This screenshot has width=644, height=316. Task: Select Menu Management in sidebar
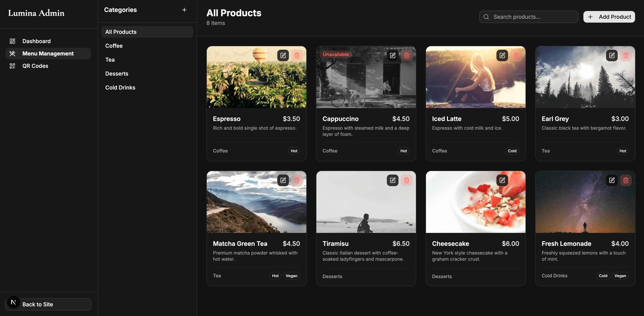[x=48, y=53]
